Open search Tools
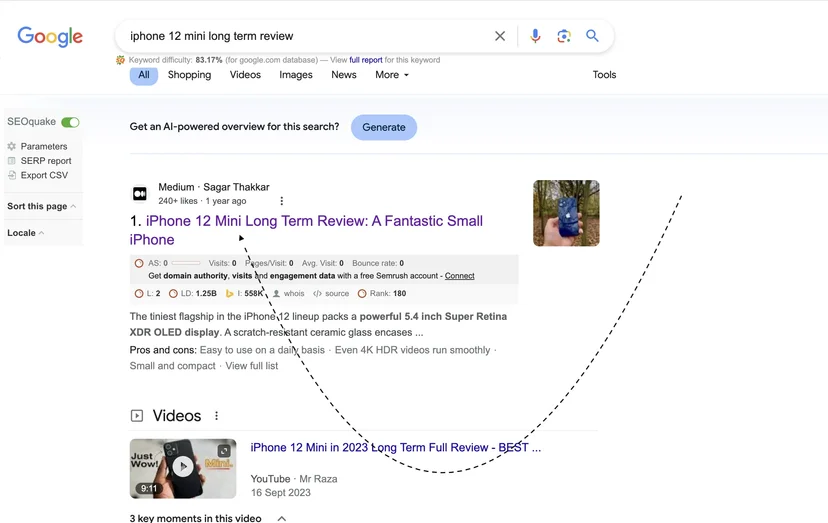Image resolution: width=828 pixels, height=523 pixels. (604, 75)
